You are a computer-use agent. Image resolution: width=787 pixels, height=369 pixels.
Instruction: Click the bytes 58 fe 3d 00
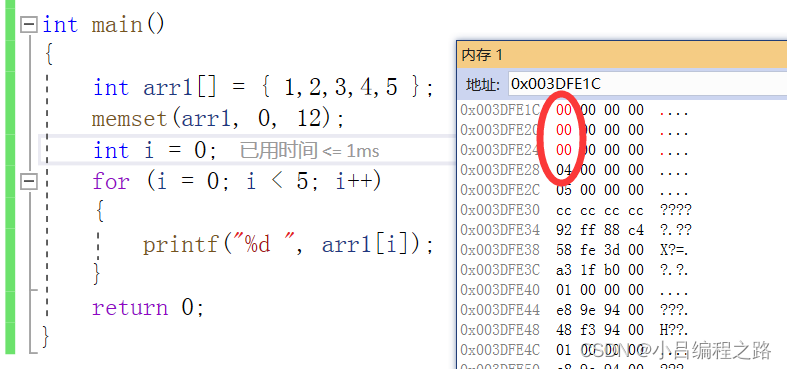pos(600,250)
